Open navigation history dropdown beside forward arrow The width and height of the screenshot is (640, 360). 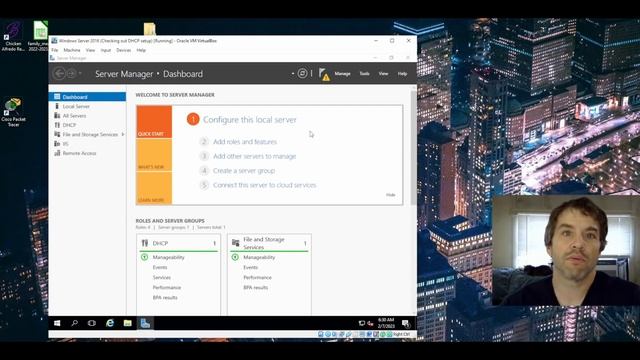point(80,74)
